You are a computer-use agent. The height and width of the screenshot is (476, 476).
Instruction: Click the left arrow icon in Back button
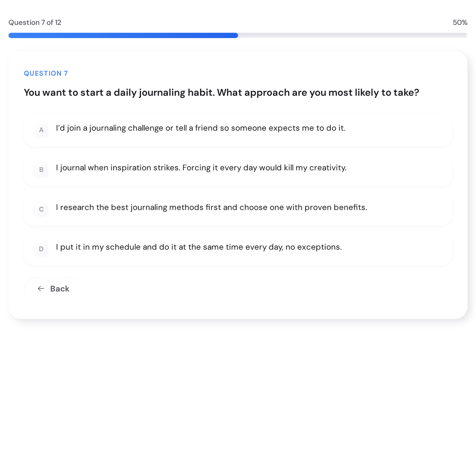41,288
